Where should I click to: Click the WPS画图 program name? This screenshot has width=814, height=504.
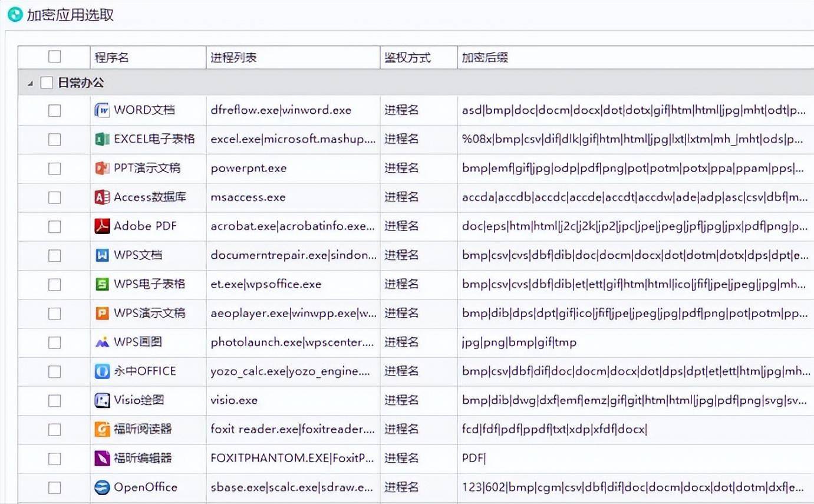138,342
